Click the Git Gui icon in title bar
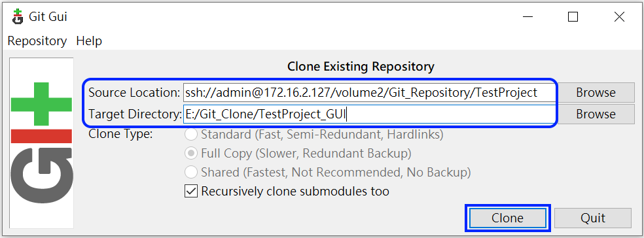644x238 pixels. click(x=17, y=16)
